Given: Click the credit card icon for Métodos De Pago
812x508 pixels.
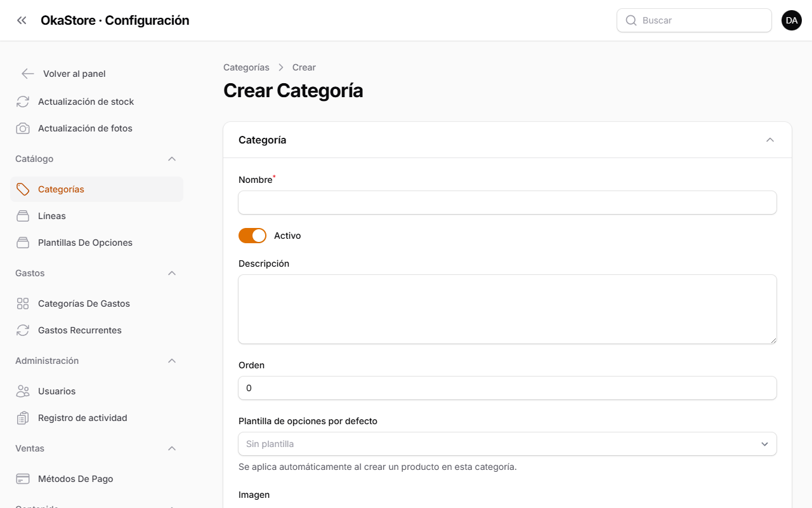Looking at the screenshot, I should click(x=23, y=479).
